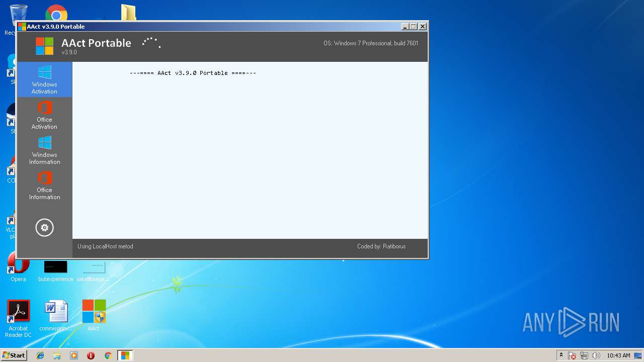Viewport: 644px width, 362px height.
Task: Select the folder icon on desktop
Action: point(128,13)
